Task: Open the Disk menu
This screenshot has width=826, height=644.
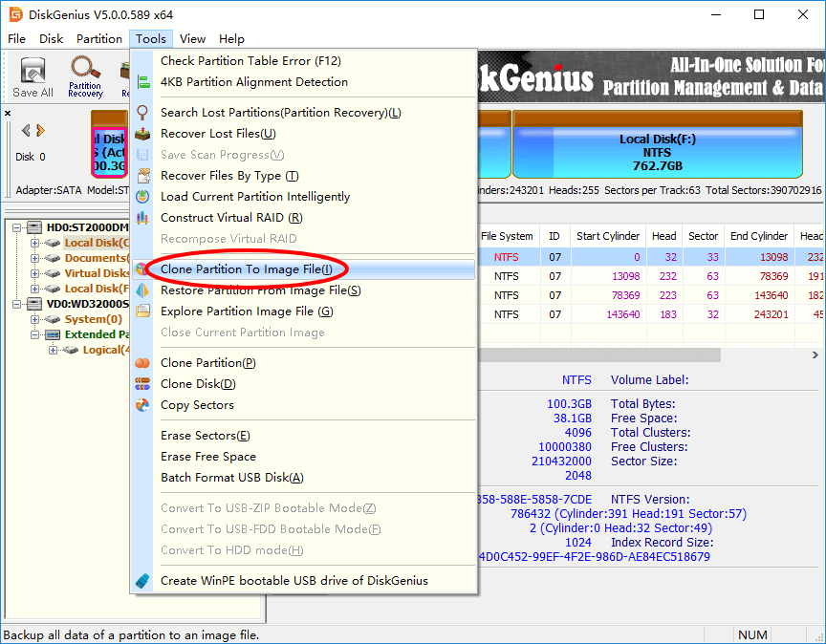Action: [51, 39]
